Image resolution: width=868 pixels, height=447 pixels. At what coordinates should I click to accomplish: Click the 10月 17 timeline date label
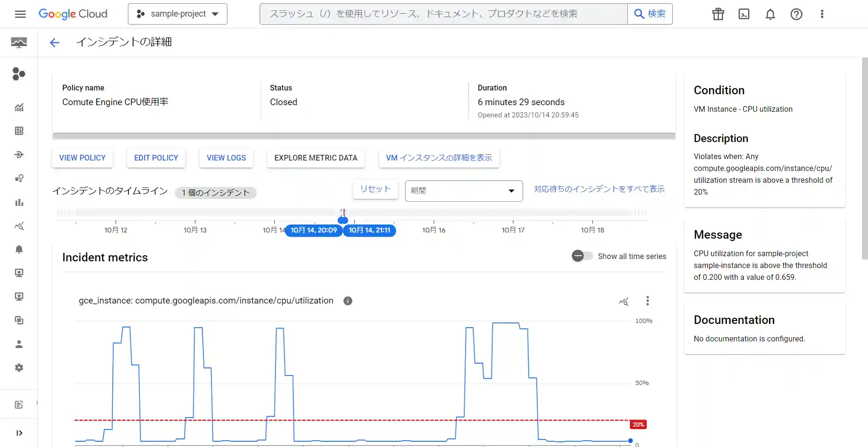(x=513, y=230)
